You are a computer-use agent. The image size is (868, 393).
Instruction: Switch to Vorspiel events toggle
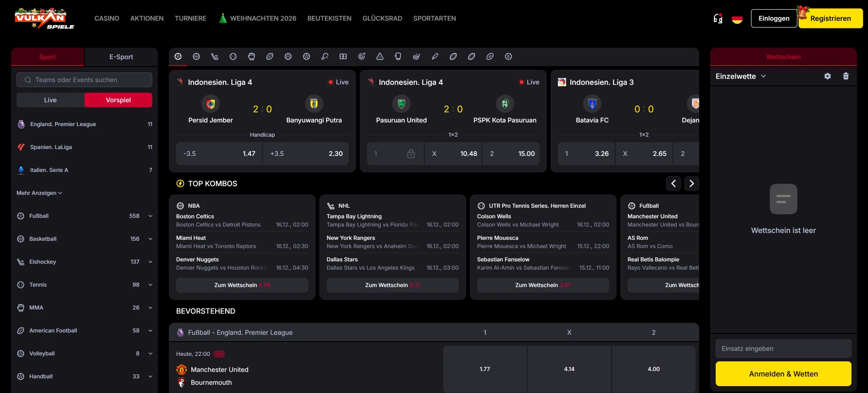(x=118, y=100)
